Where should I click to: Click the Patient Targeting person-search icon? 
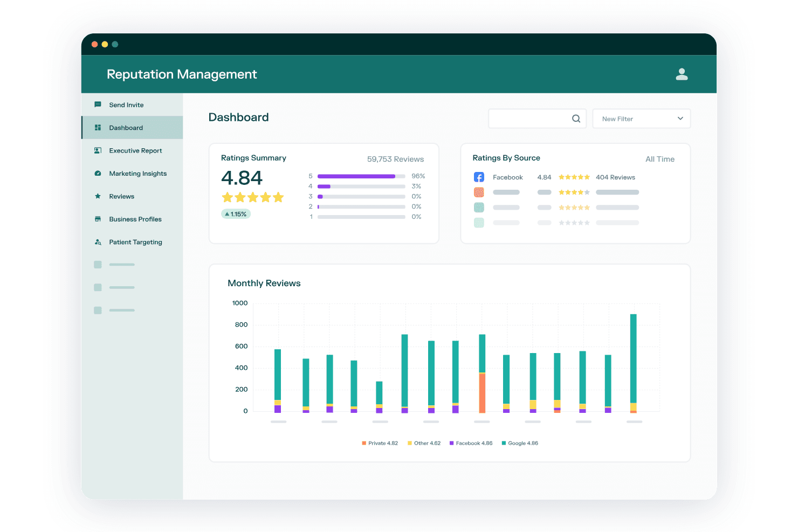coord(98,242)
